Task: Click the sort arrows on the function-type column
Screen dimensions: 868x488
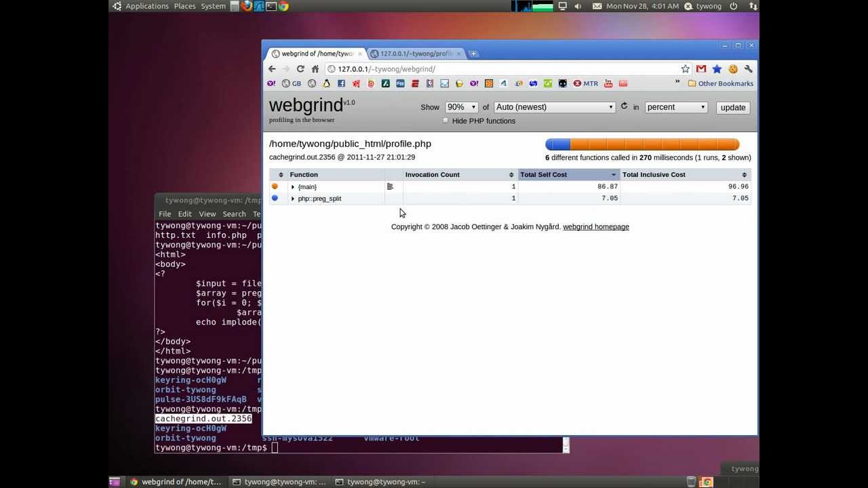Action: 281,175
